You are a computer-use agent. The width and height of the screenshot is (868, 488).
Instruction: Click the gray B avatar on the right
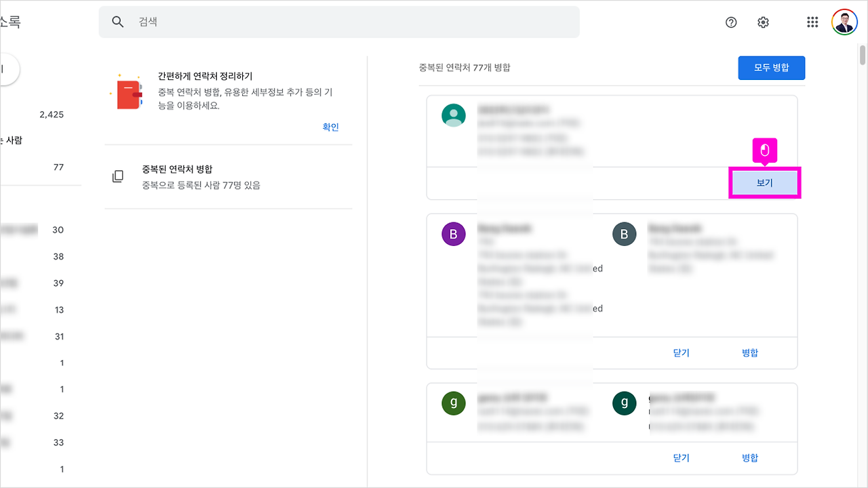click(623, 234)
